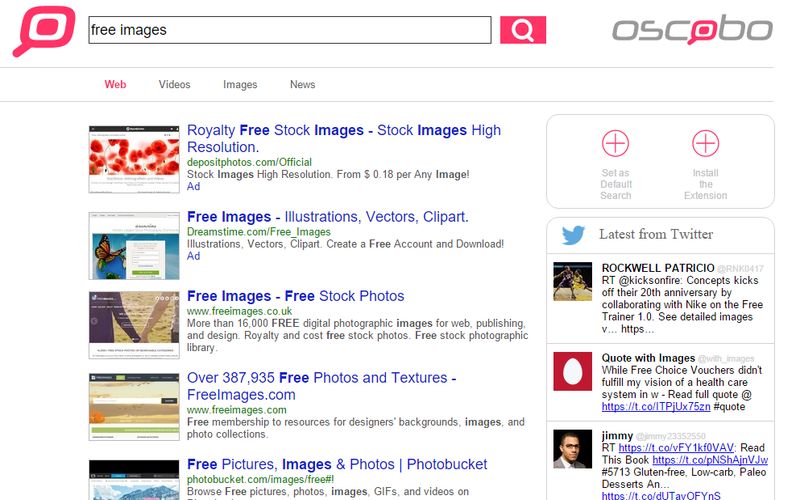Switch to the Images tab

pos(240,85)
